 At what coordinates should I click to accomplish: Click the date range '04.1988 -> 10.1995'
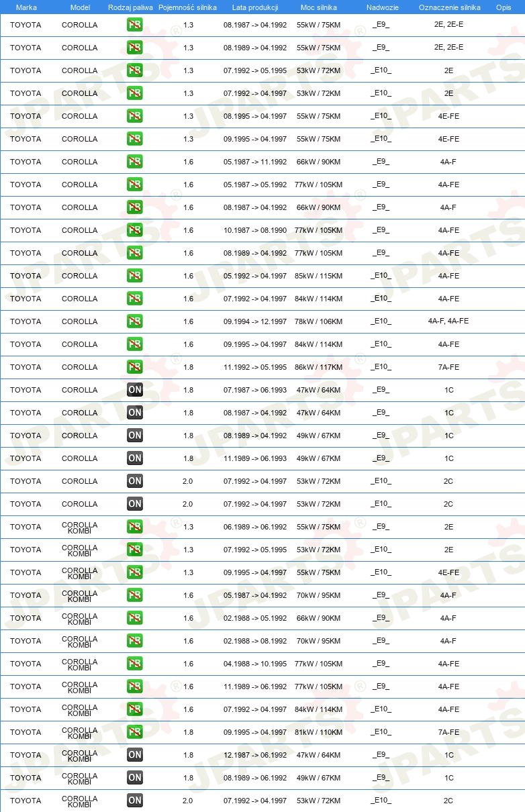pos(255,664)
